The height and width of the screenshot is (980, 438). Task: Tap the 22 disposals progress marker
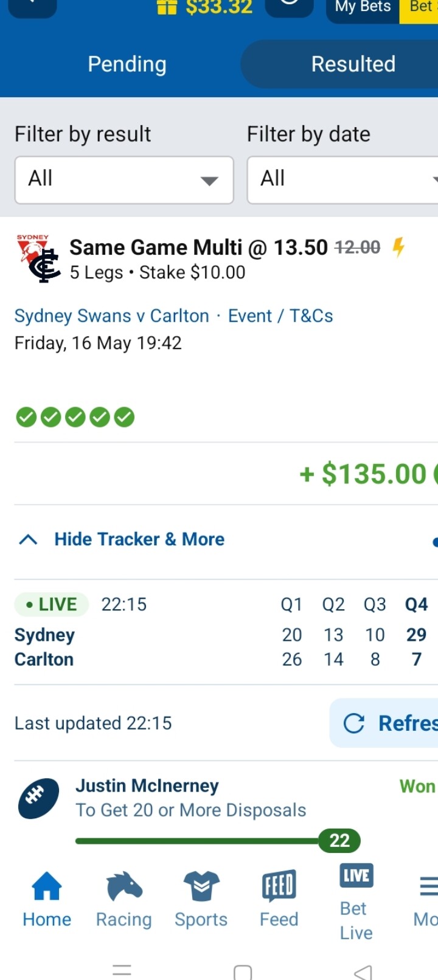tap(339, 841)
